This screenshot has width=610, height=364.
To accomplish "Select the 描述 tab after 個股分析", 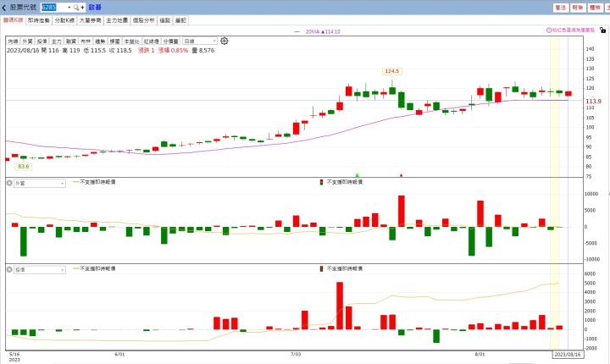I will (x=165, y=20).
